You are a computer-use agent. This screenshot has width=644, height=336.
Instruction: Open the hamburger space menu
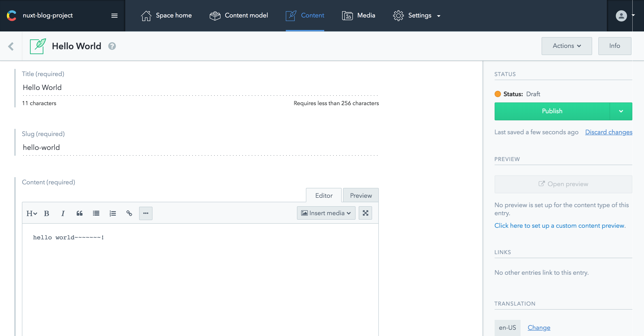pos(114,16)
